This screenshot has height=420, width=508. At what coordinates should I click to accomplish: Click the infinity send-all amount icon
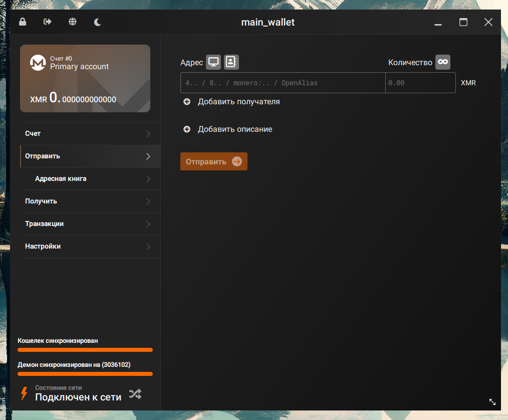coord(442,62)
